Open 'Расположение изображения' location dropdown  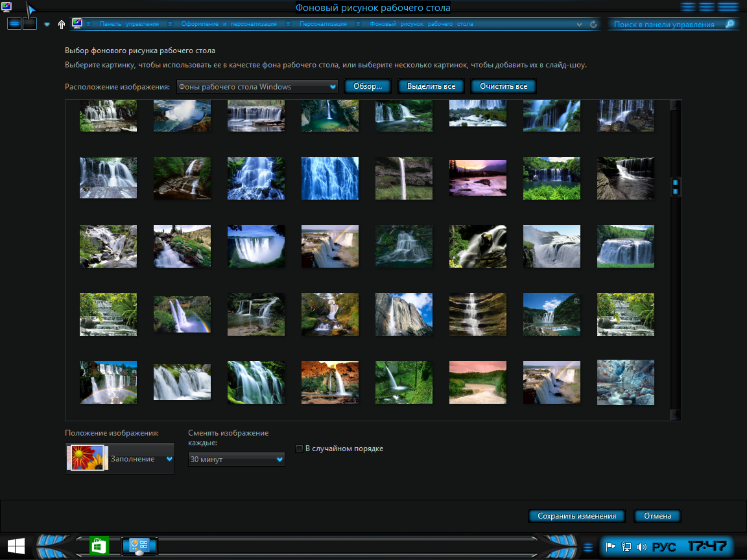pos(257,87)
